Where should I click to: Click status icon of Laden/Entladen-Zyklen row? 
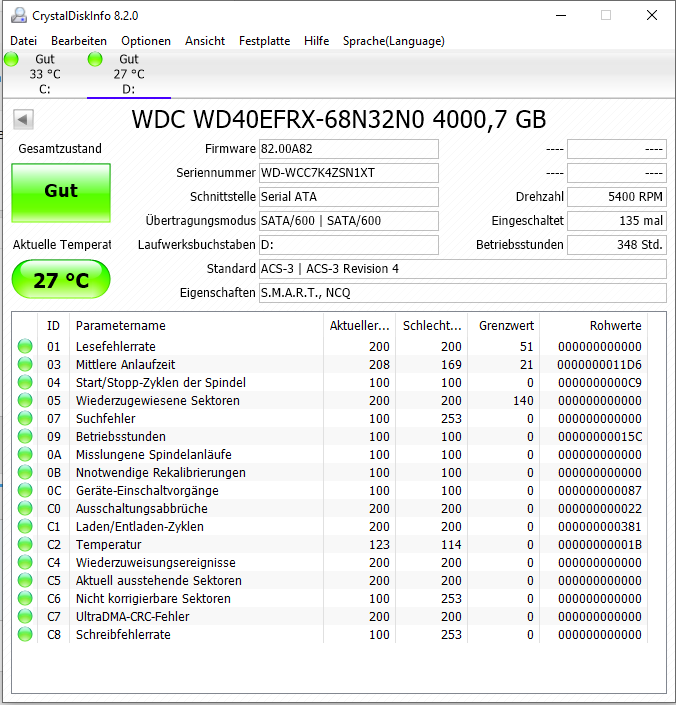click(x=25, y=526)
